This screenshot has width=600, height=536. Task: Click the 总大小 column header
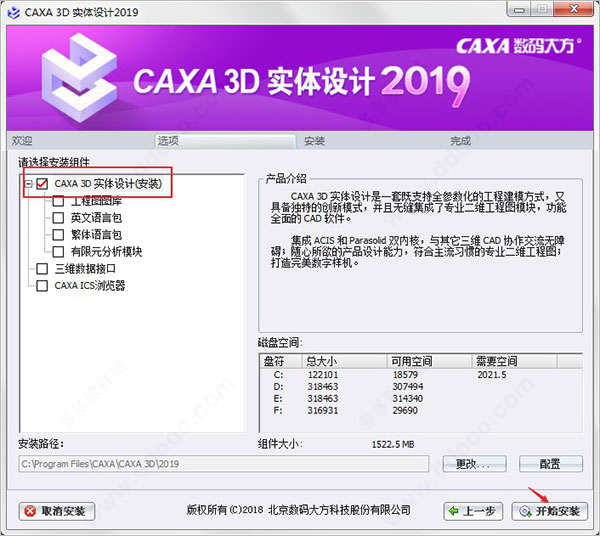(x=344, y=361)
